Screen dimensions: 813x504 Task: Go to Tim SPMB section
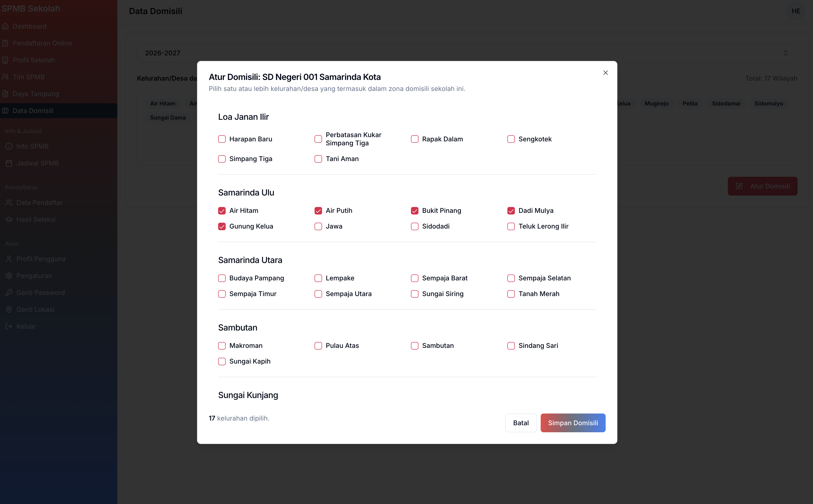click(x=29, y=77)
